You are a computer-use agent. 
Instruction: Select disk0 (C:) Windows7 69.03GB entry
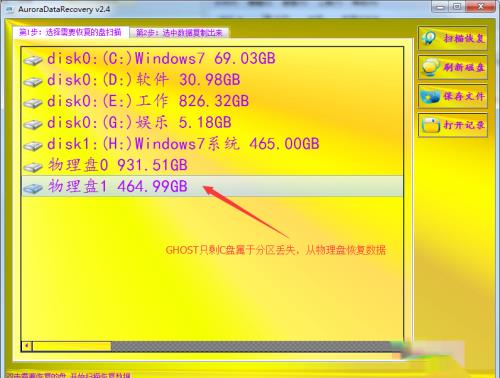pyautogui.click(x=212, y=59)
